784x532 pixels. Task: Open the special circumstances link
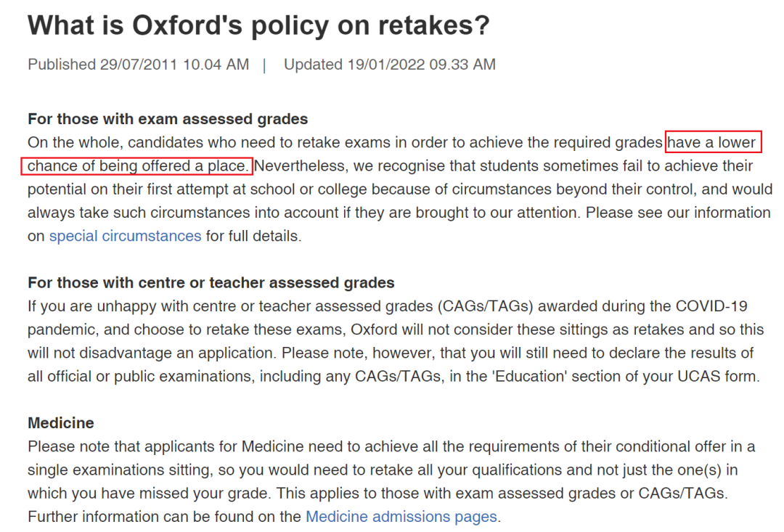click(125, 236)
